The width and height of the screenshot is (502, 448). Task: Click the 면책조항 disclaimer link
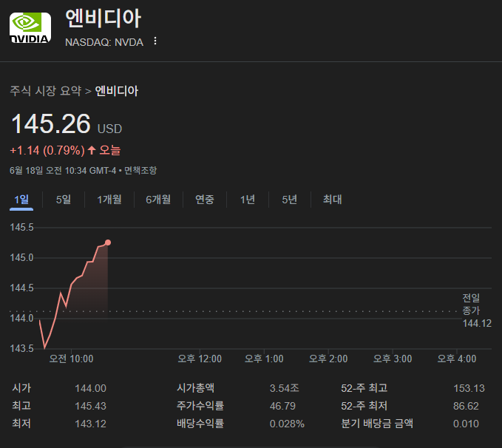coord(140,170)
